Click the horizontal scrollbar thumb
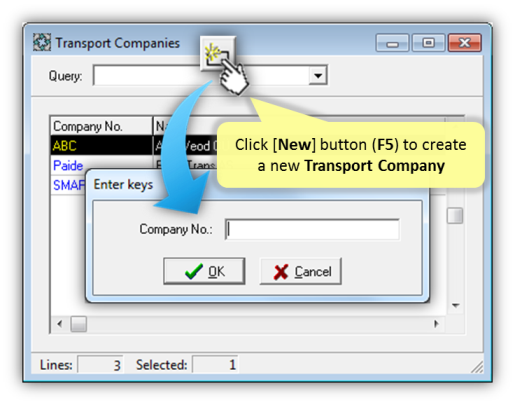Image resolution: width=515 pixels, height=405 pixels. 79,324
